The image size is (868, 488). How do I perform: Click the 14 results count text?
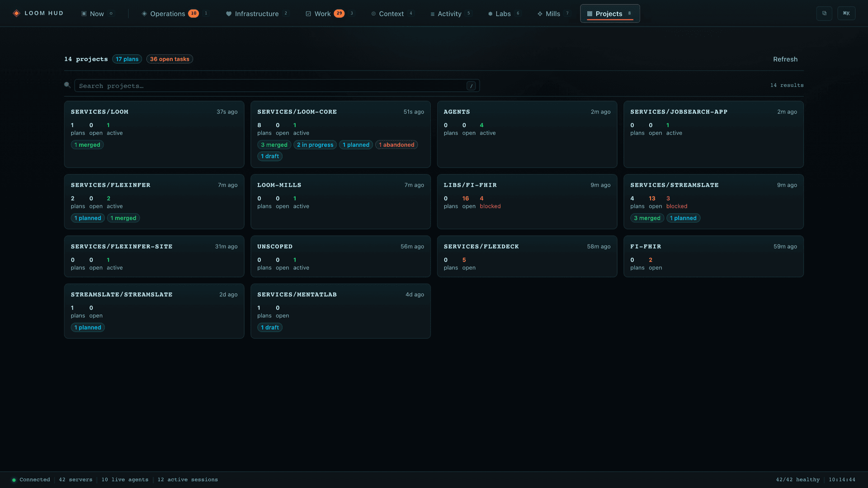tap(787, 85)
